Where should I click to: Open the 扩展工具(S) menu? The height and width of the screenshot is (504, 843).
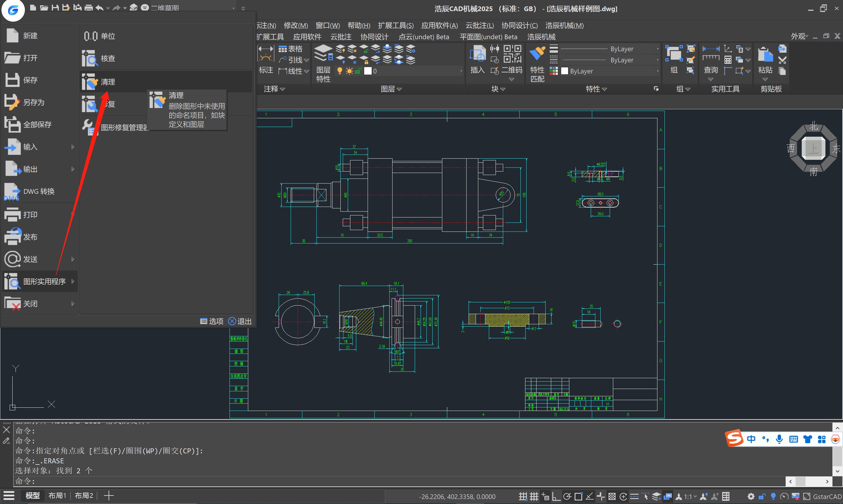395,25
